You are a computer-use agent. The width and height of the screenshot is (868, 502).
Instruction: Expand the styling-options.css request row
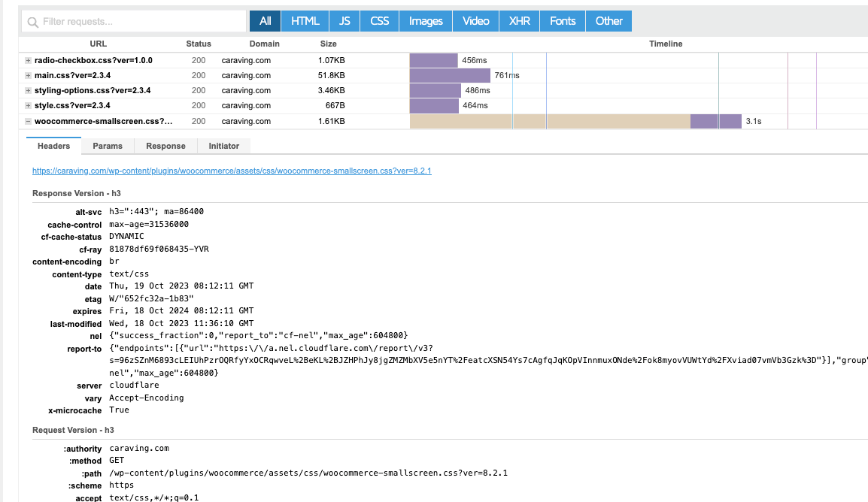tap(28, 90)
